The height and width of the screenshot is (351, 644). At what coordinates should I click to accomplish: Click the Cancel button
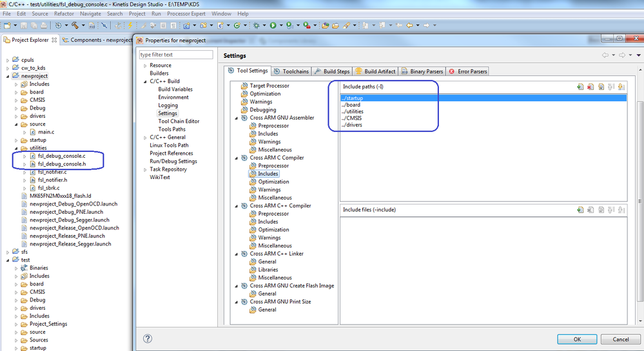pos(621,339)
